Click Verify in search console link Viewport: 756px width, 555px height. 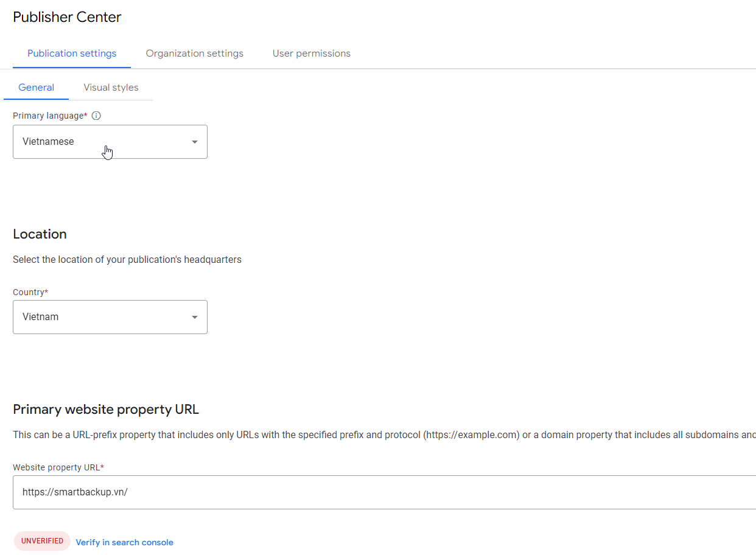[x=125, y=542]
